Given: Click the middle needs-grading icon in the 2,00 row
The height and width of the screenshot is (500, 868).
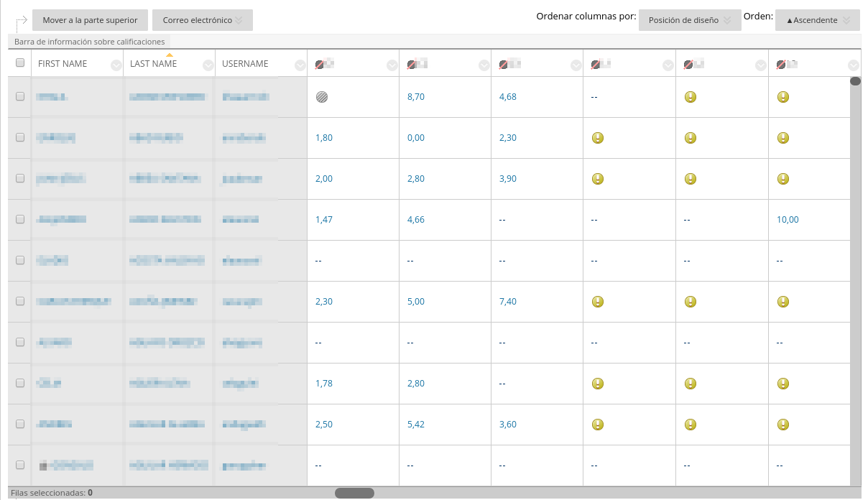Looking at the screenshot, I should [x=690, y=179].
